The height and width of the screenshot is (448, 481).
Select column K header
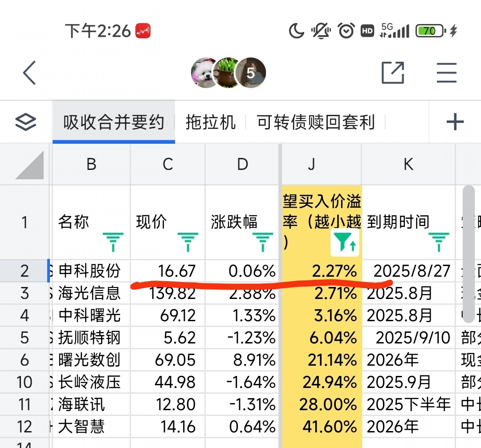coord(408,164)
